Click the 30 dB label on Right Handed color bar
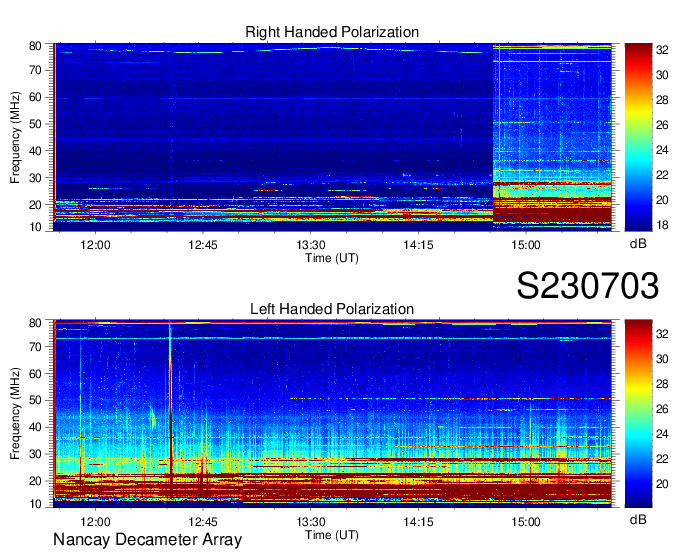Image resolution: width=680 pixels, height=552 pixels. (x=662, y=75)
